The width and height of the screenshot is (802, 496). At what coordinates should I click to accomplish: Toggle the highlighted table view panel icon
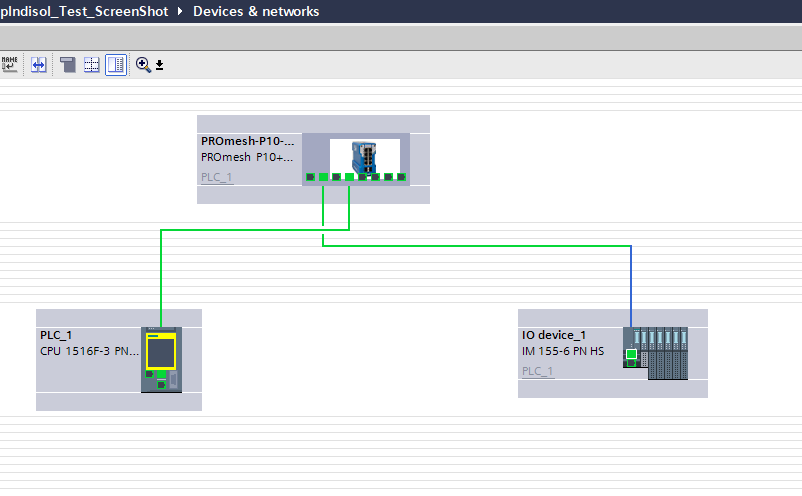(x=116, y=65)
